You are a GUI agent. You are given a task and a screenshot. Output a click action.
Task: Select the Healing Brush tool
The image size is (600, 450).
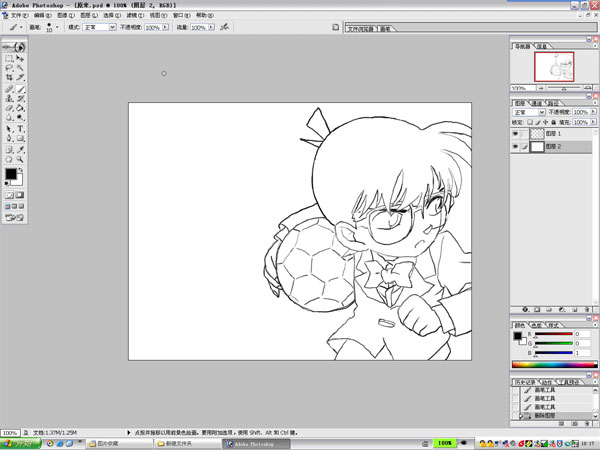coord(9,89)
